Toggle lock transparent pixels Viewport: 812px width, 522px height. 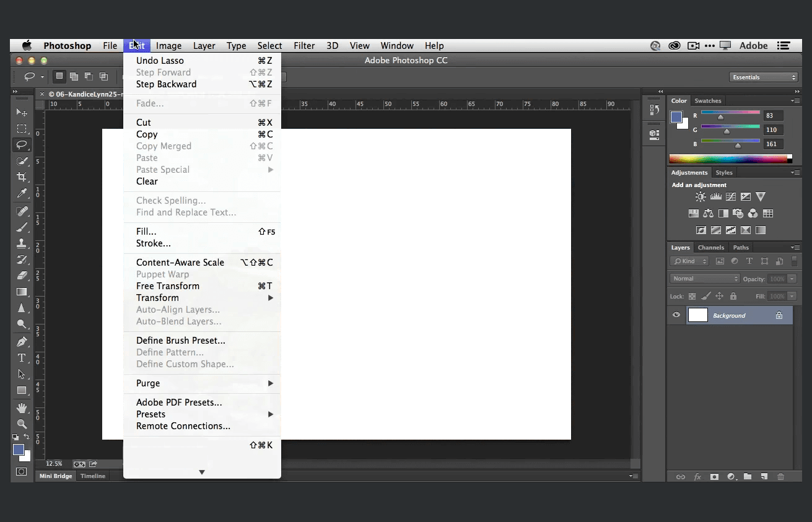692,297
